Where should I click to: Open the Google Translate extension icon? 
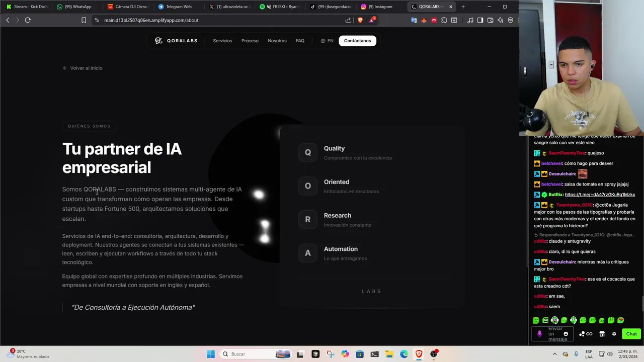tap(414, 20)
